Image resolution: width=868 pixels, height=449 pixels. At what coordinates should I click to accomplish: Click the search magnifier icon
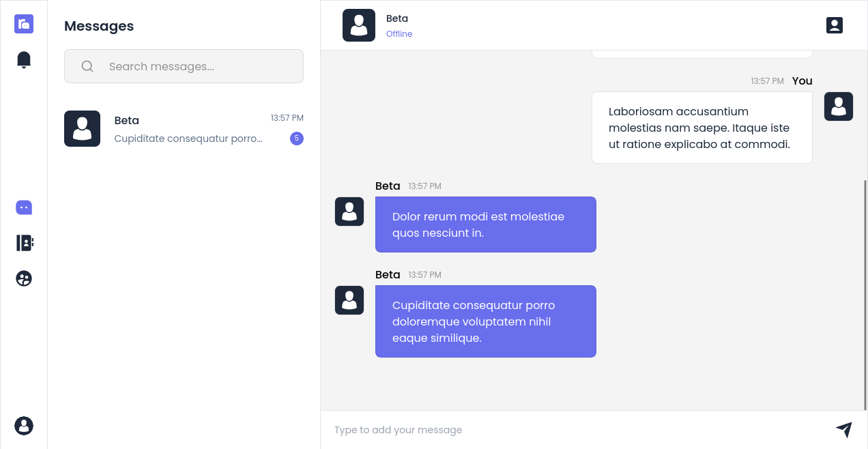pos(87,66)
